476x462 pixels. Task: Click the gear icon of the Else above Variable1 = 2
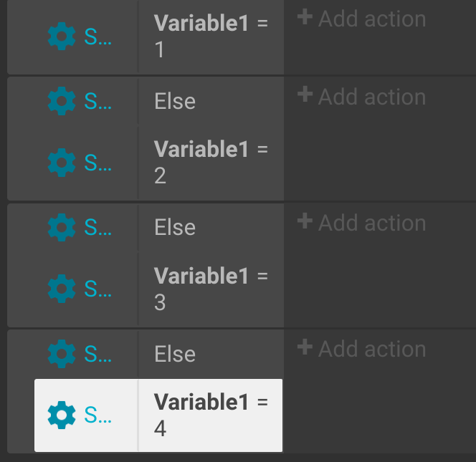point(62,101)
